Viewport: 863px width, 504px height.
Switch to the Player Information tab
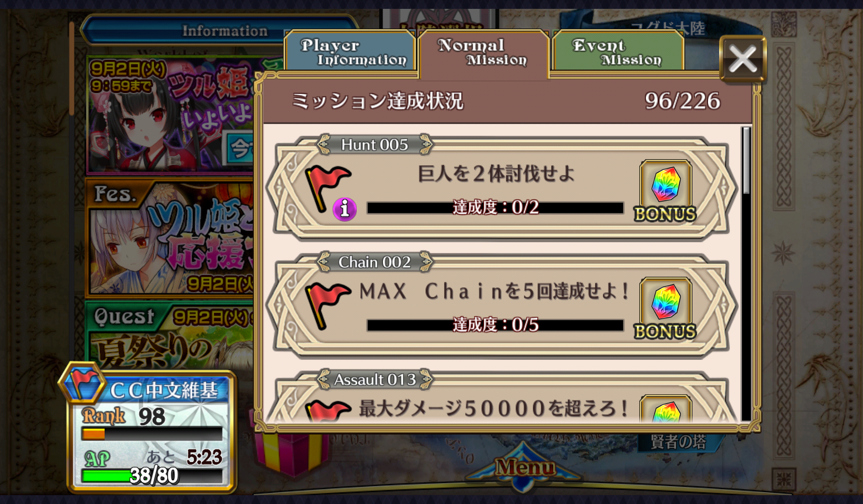351,52
